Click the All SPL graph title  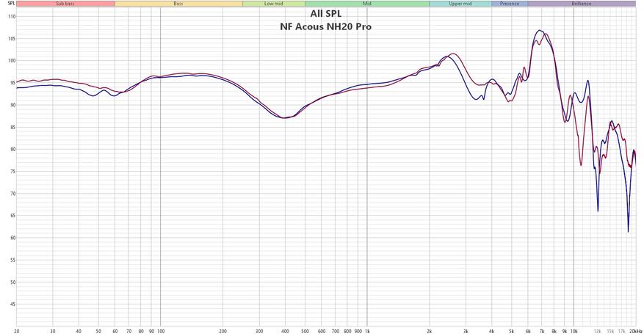[326, 14]
